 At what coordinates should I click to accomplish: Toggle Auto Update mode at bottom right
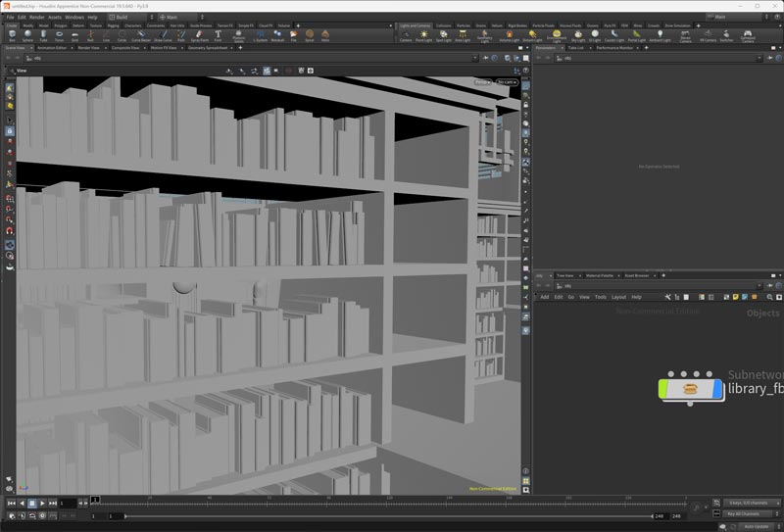(756, 526)
